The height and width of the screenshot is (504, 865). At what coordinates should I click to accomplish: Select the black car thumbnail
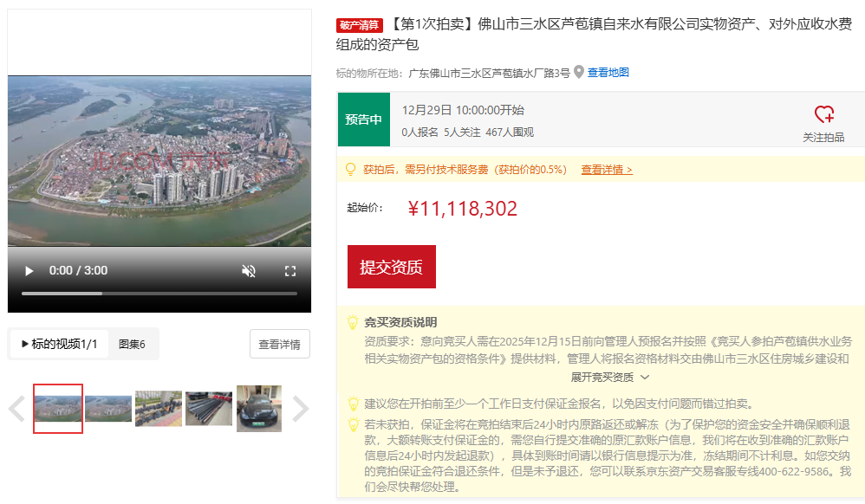(259, 409)
